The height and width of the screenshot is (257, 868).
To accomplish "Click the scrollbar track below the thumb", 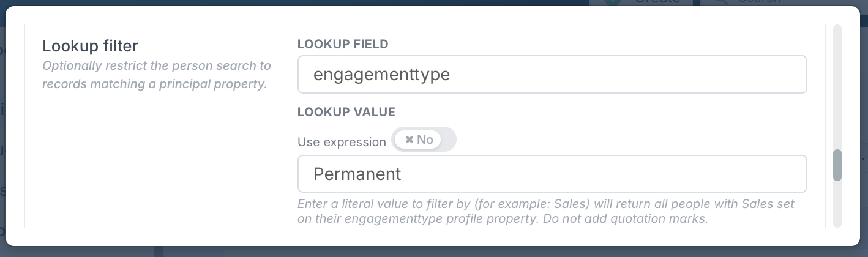I will tap(837, 205).
